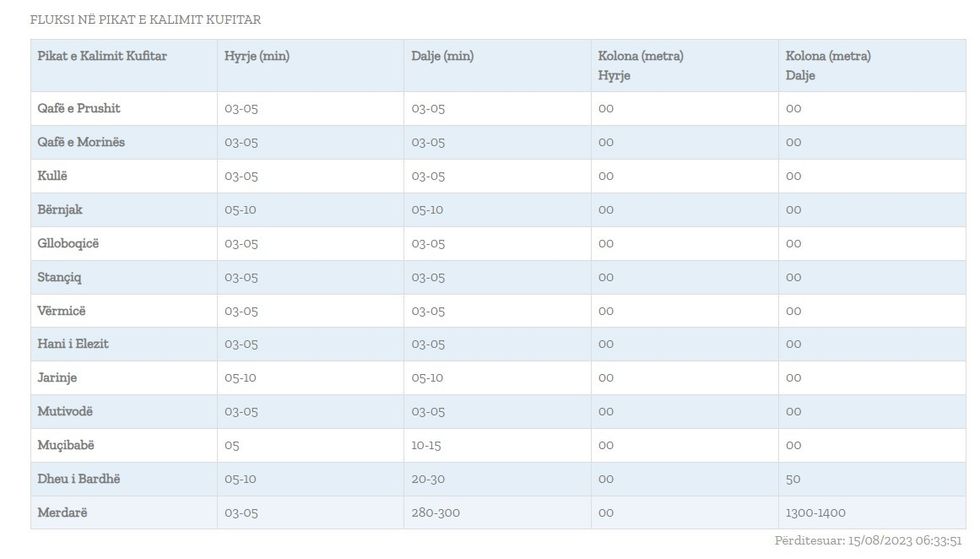The image size is (980, 559).
Task: Click the Mutivodë row name
Action: click(x=65, y=411)
